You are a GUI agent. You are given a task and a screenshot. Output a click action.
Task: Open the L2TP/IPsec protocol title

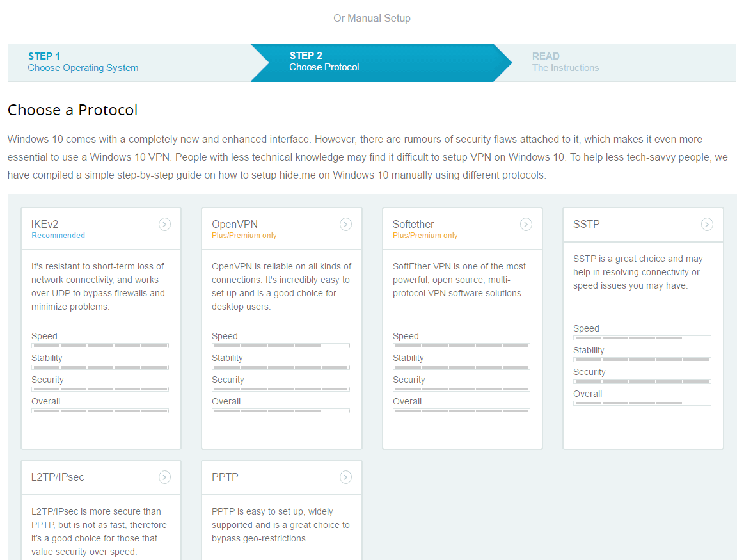(x=58, y=477)
